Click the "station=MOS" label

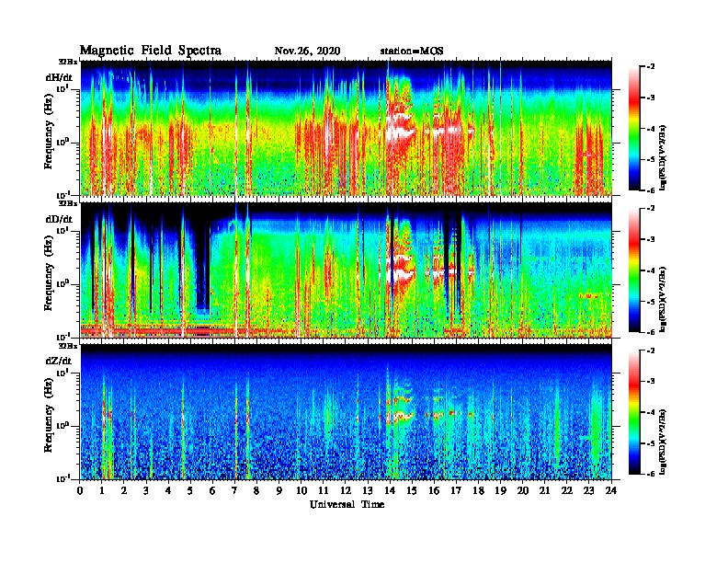click(x=412, y=52)
